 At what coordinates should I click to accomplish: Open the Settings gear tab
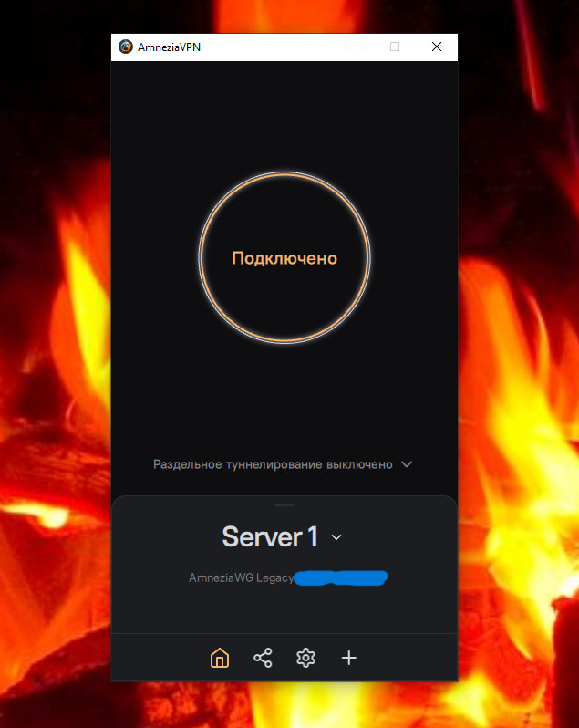tap(305, 658)
